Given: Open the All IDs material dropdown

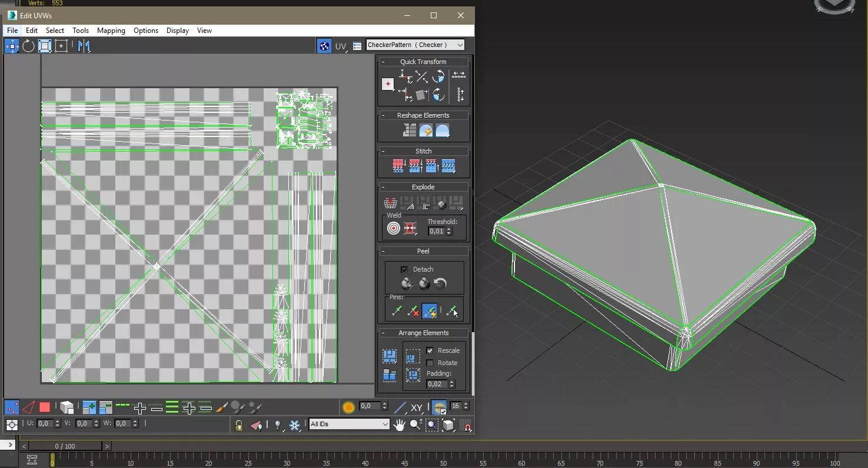Looking at the screenshot, I should point(349,424).
